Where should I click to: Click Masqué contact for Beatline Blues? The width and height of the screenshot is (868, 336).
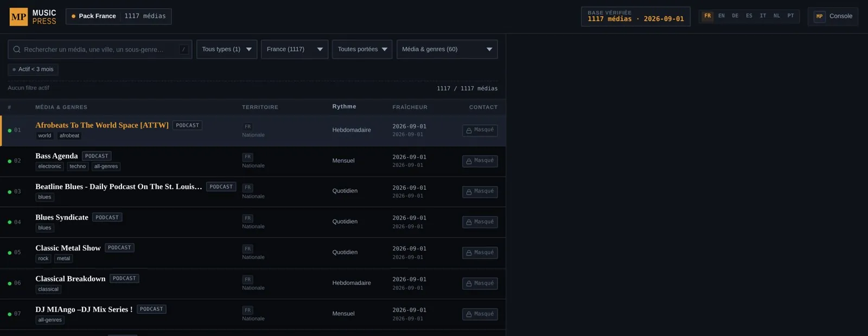[480, 192]
